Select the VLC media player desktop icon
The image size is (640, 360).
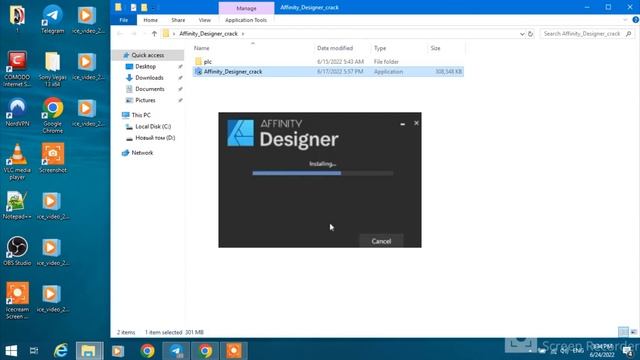(17, 162)
